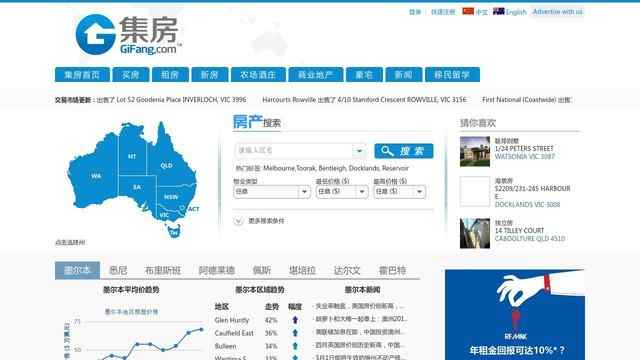Switch to the 达尔文 Darwin tab
This screenshot has width=640, height=360.
[347, 270]
